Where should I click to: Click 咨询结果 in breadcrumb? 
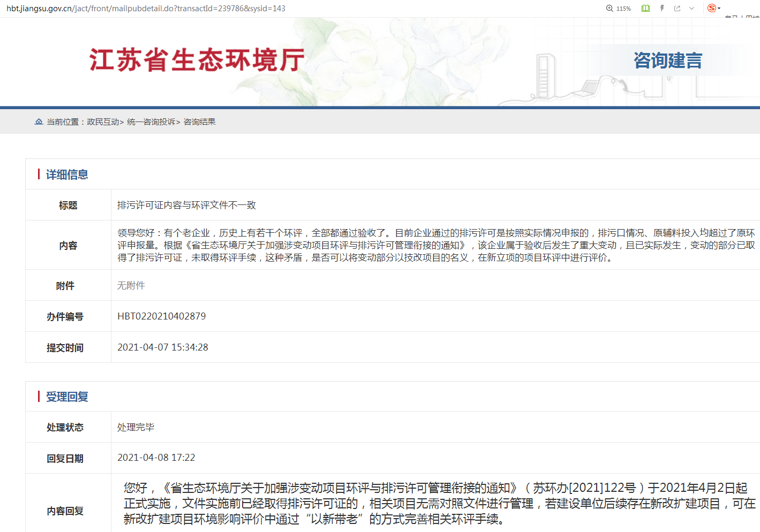click(200, 122)
